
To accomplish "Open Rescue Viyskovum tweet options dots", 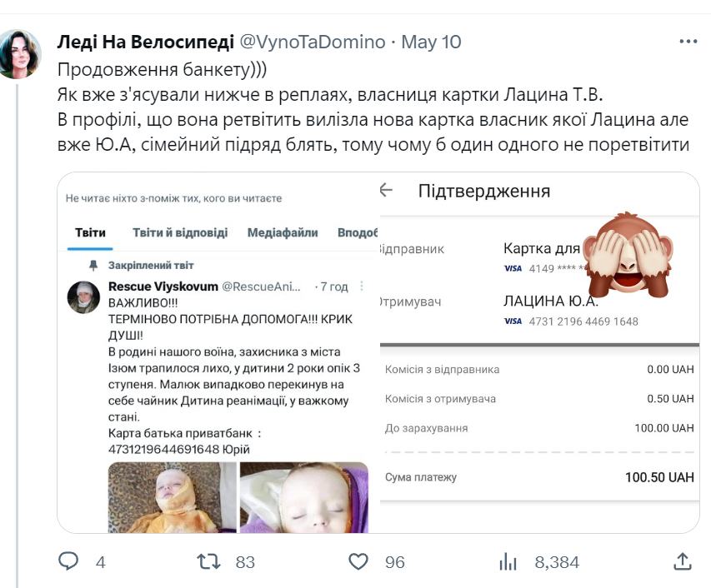I will 361,287.
